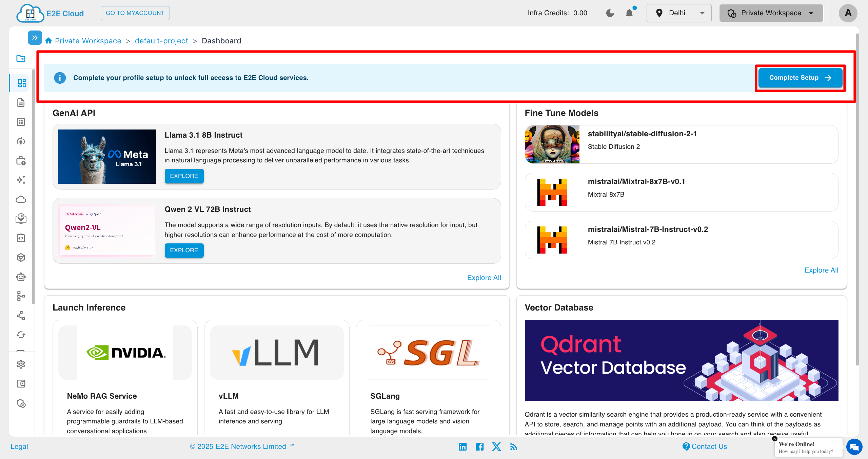Viewport: 868px width, 459px height.
Task: Open the vLLM inference card
Action: 277,378
